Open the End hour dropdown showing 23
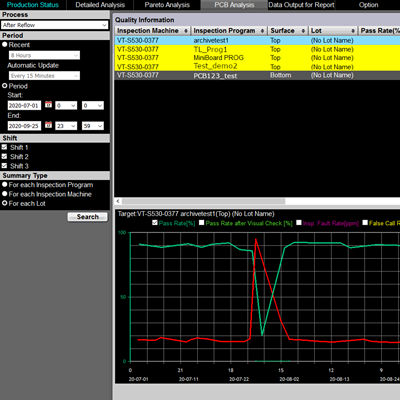 point(66,126)
